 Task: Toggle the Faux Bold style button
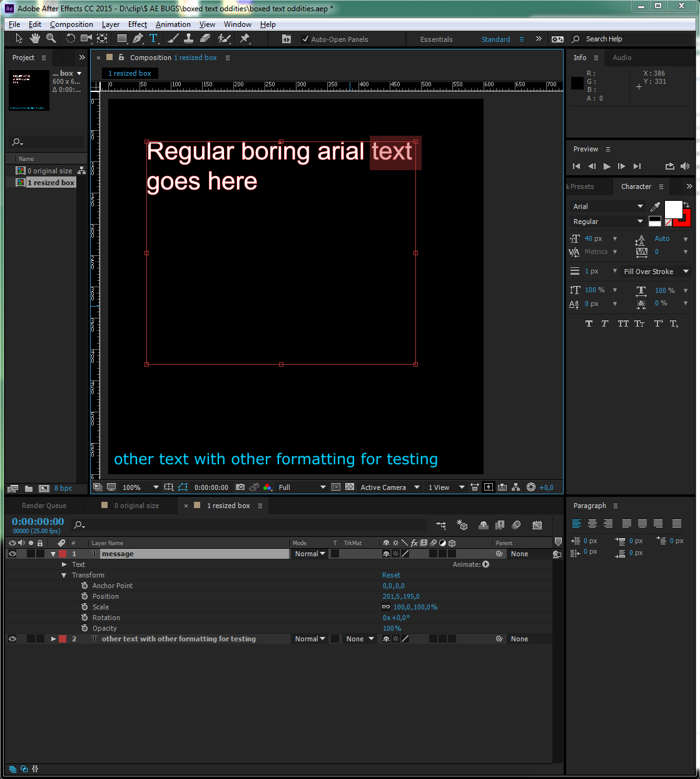point(589,323)
